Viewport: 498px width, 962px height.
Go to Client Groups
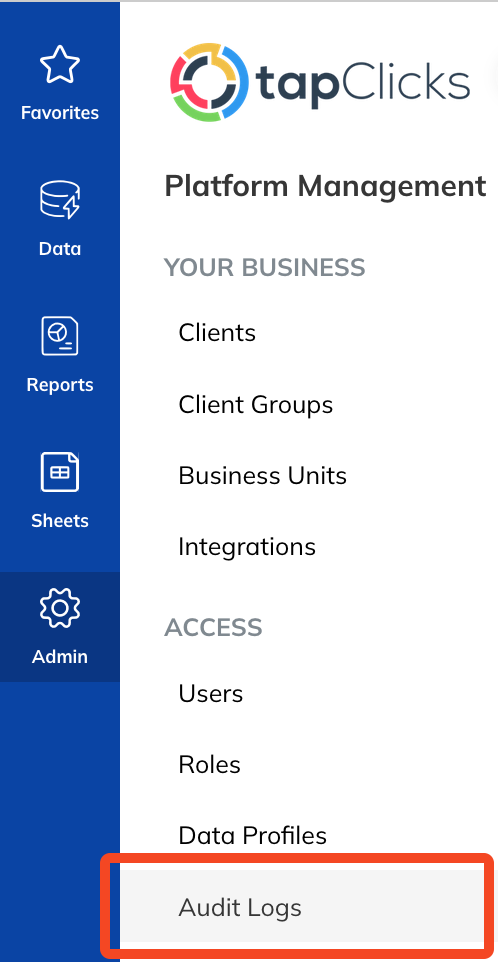click(x=256, y=405)
